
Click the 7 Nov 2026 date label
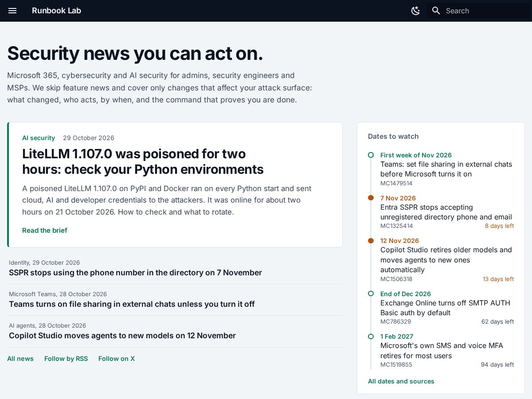pyautogui.click(x=398, y=198)
